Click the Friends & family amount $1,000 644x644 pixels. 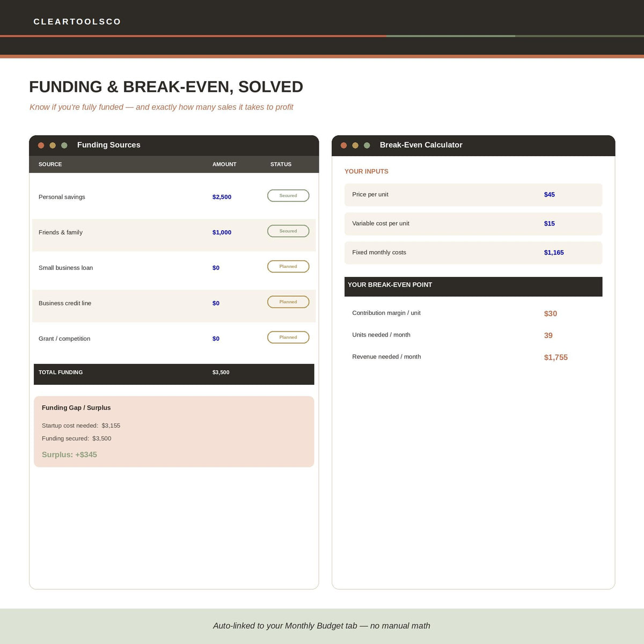coord(222,232)
